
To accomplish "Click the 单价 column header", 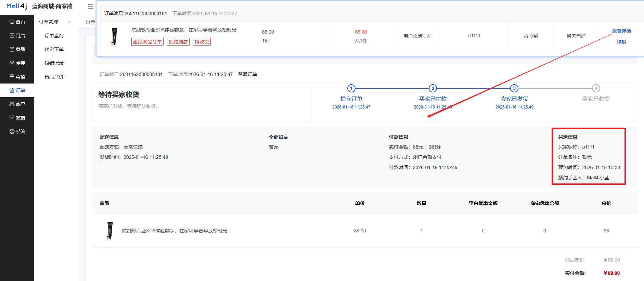I will pos(360,203).
